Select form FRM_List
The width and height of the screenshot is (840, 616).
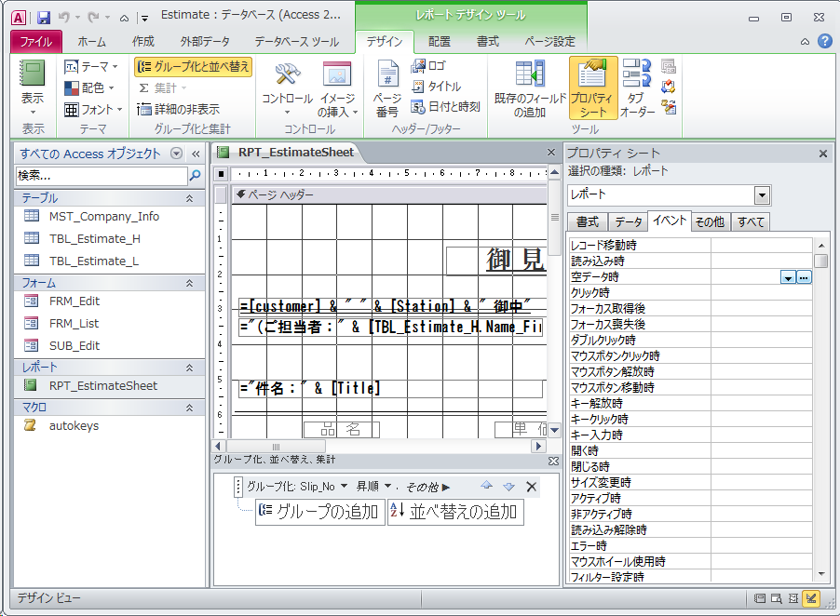[x=74, y=323]
